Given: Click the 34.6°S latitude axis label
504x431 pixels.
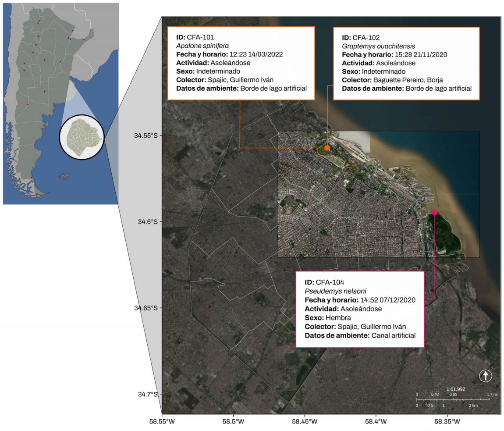Looking at the screenshot, I should pyautogui.click(x=146, y=222).
